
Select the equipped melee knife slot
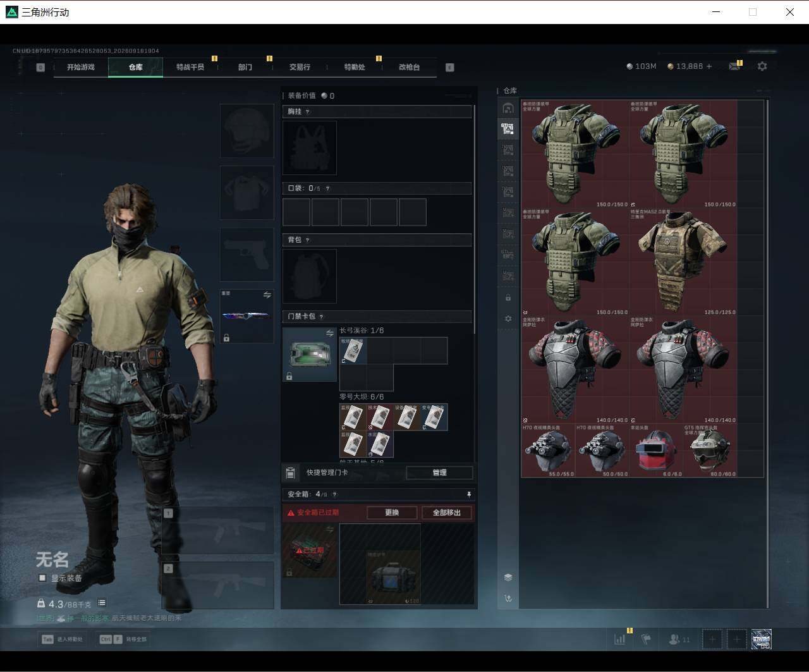point(246,317)
